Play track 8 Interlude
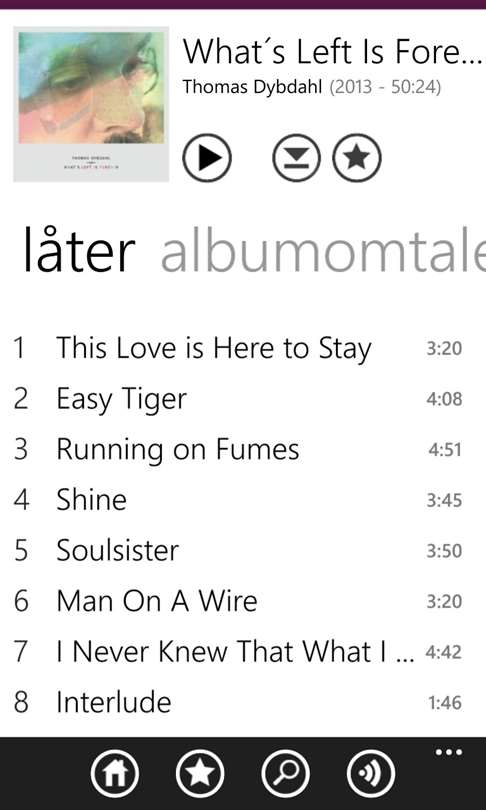The height and width of the screenshot is (810, 486). 238,703
